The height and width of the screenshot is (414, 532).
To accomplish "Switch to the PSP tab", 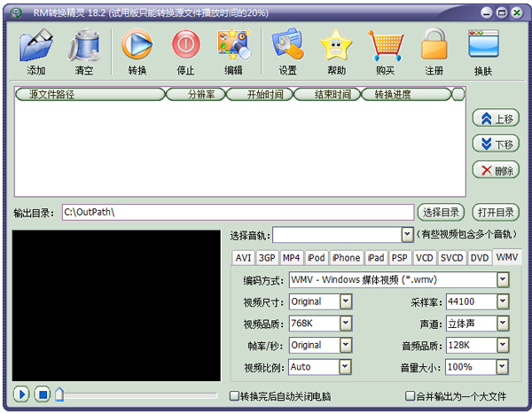I will [x=400, y=258].
